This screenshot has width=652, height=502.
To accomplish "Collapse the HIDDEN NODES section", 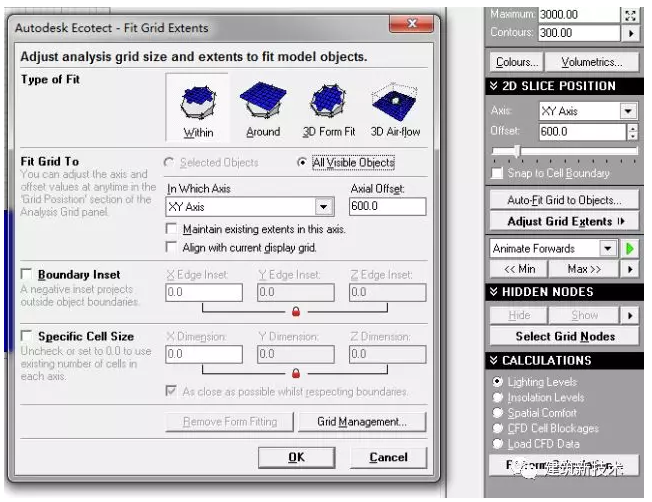I will 494,292.
